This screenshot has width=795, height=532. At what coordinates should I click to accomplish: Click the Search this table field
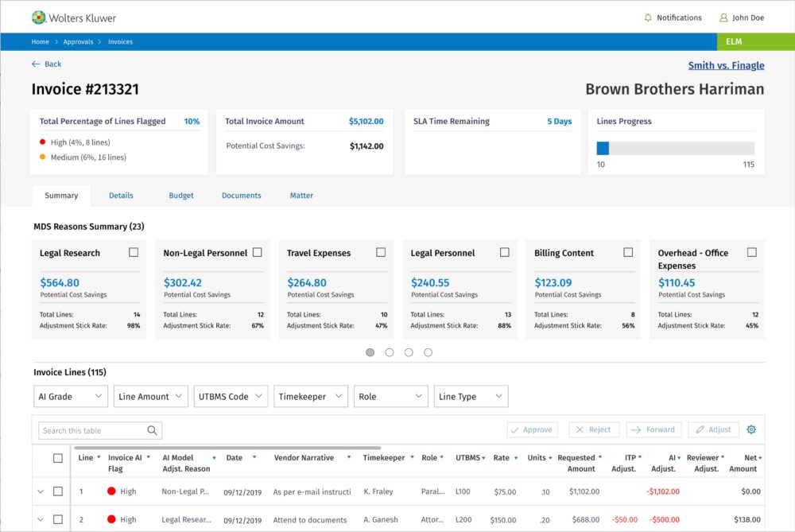click(91, 430)
